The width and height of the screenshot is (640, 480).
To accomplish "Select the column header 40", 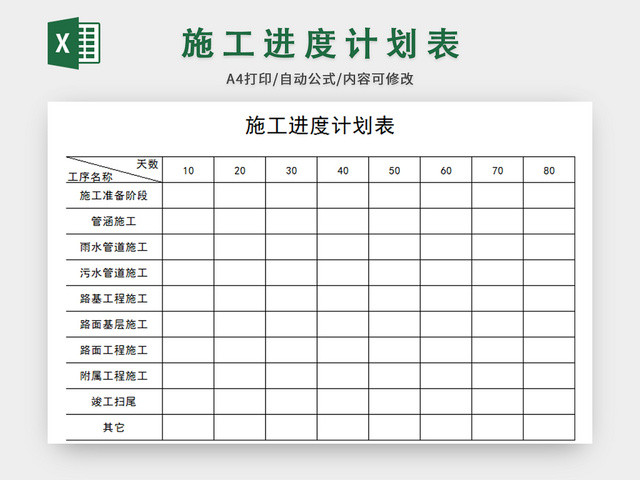I will coord(343,171).
